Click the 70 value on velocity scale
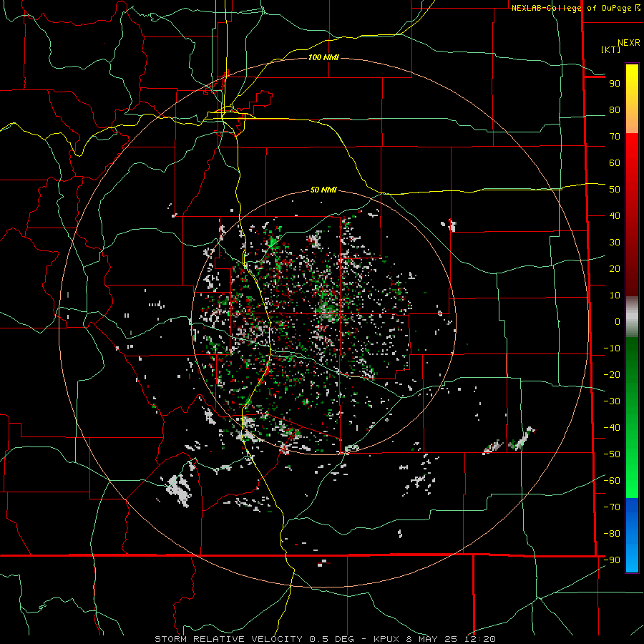This screenshot has height=644, width=644. click(x=615, y=137)
